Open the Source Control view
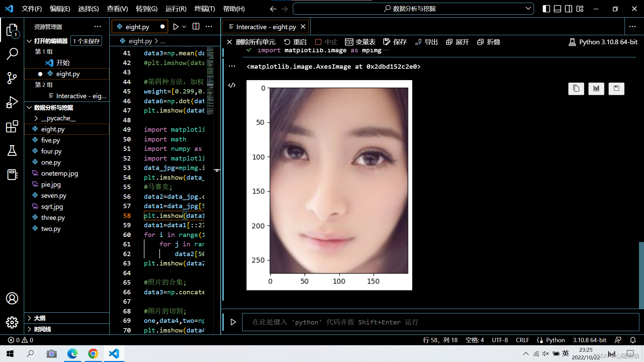The height and width of the screenshot is (362, 644). tap(12, 78)
